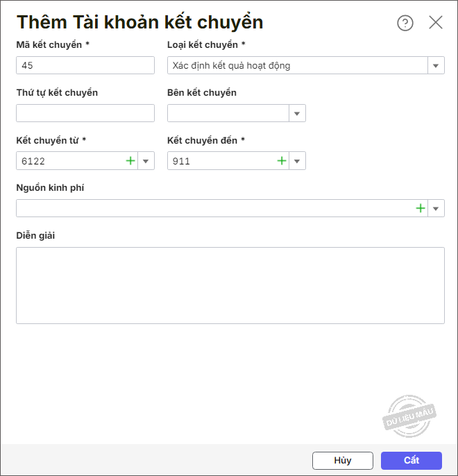Image resolution: width=458 pixels, height=476 pixels.
Task: Open the Bên kết chuyển dropdown arrow
Action: [297, 113]
